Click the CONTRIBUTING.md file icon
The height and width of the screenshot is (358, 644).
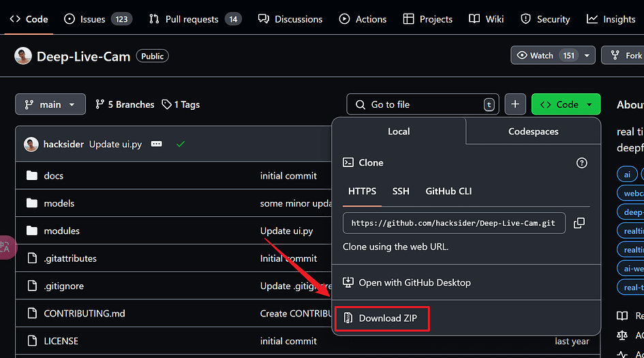pos(32,313)
